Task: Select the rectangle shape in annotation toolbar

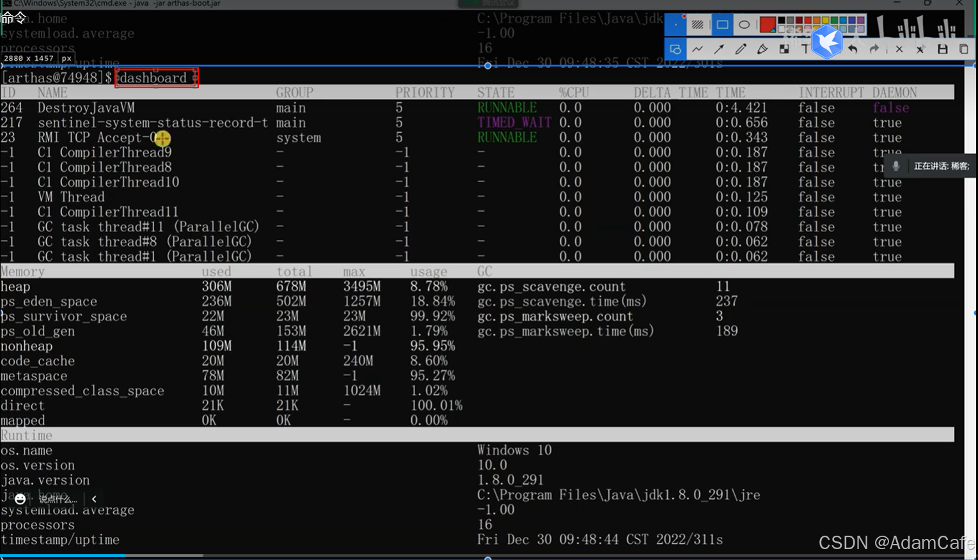Action: pyautogui.click(x=722, y=25)
